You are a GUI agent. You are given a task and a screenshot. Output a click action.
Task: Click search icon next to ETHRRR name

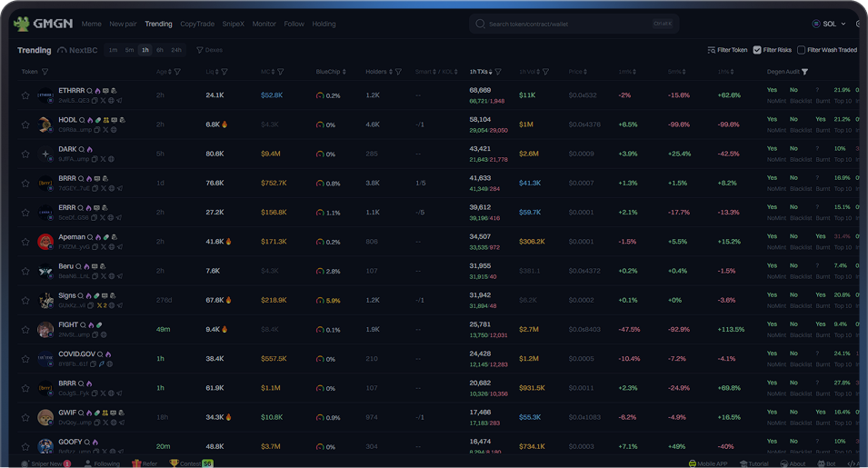90,91
